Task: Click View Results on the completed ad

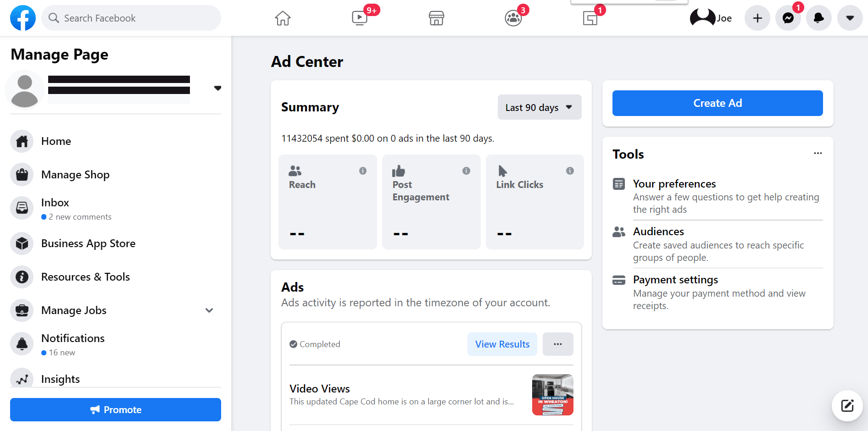Action: point(502,344)
